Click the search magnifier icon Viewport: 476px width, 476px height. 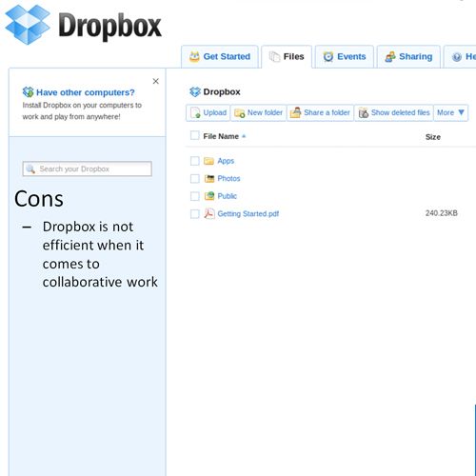(30, 169)
